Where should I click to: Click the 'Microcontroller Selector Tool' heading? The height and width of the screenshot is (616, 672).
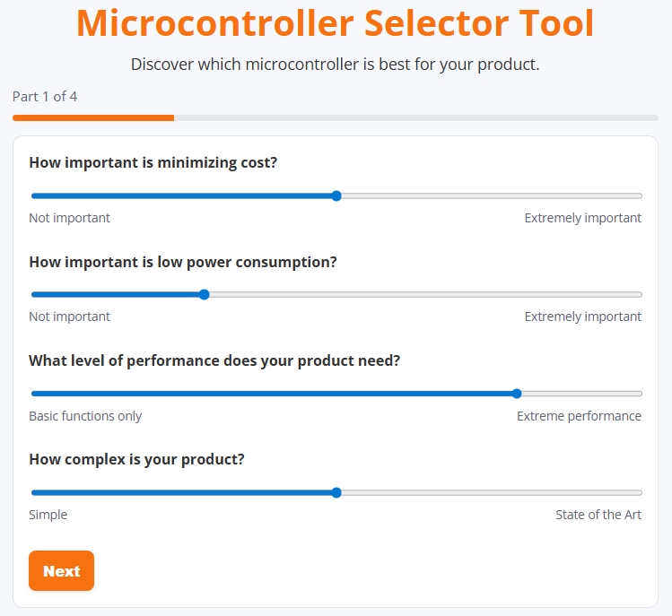(336, 23)
